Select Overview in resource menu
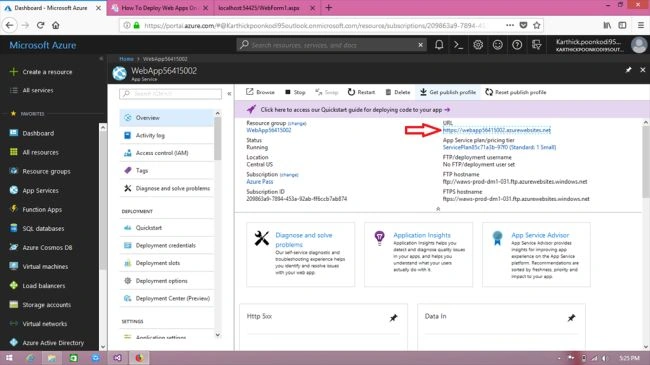 [x=167, y=118]
